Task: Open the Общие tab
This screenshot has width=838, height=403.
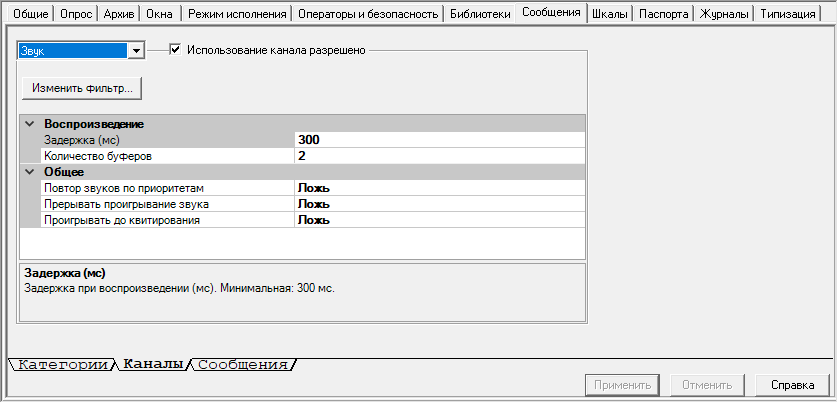Action: [30, 14]
